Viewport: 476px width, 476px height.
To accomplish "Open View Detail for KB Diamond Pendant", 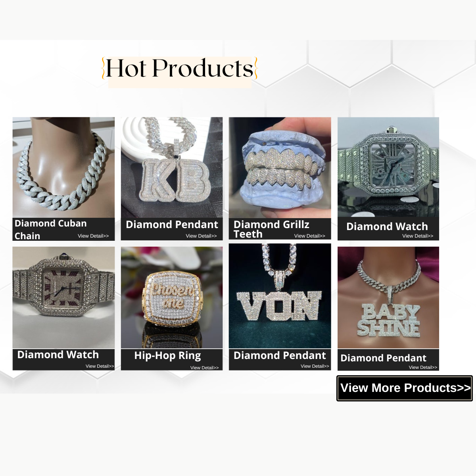I will click(201, 236).
